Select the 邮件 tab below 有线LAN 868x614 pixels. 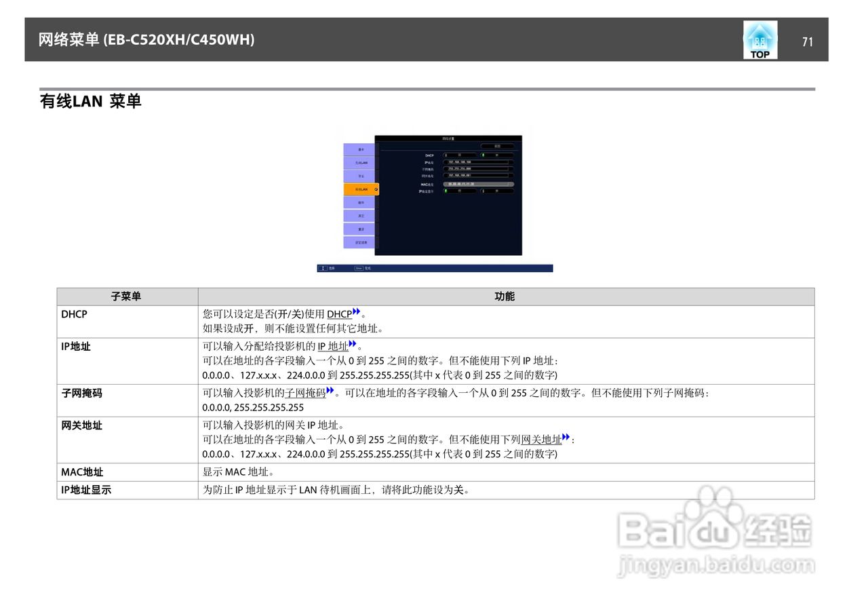click(359, 202)
